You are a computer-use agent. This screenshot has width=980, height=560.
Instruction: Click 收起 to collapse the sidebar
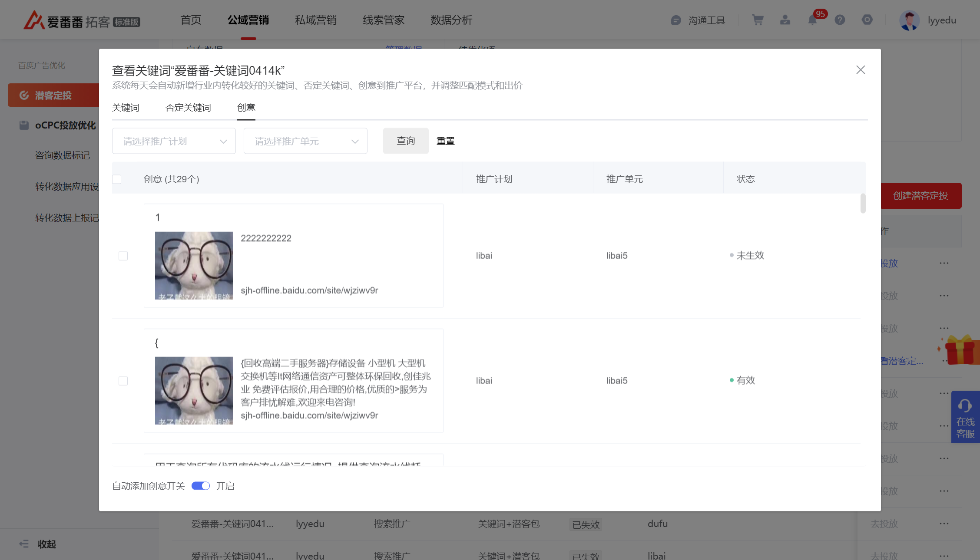pos(47,544)
